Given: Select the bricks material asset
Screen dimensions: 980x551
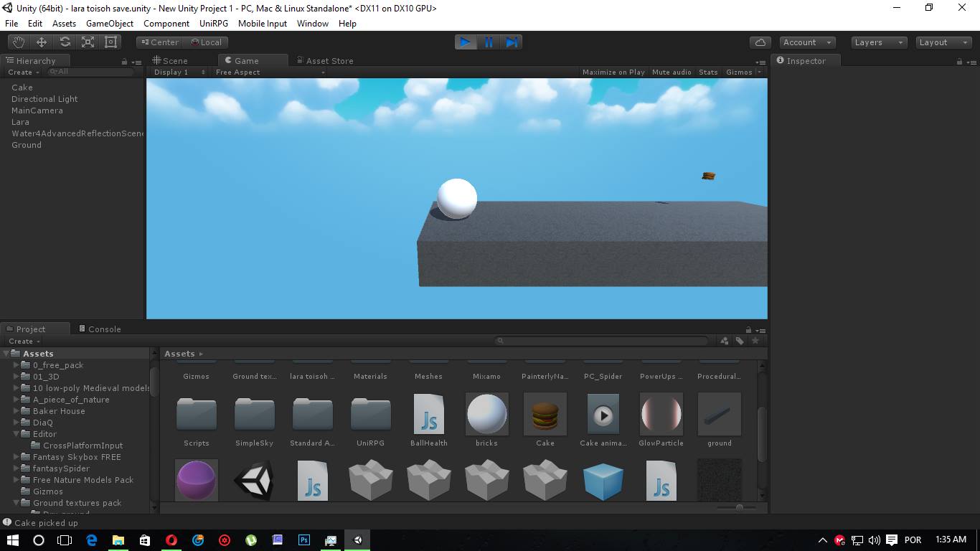Looking at the screenshot, I should pos(487,414).
